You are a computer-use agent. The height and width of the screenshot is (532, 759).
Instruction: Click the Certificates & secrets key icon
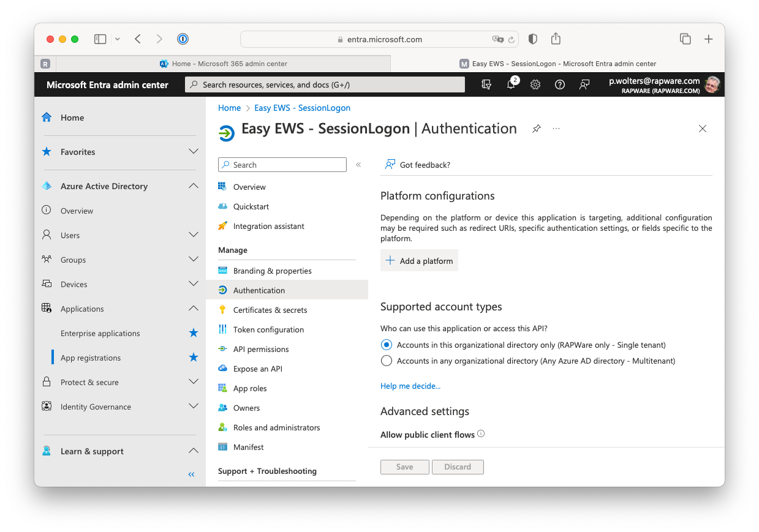[223, 310]
